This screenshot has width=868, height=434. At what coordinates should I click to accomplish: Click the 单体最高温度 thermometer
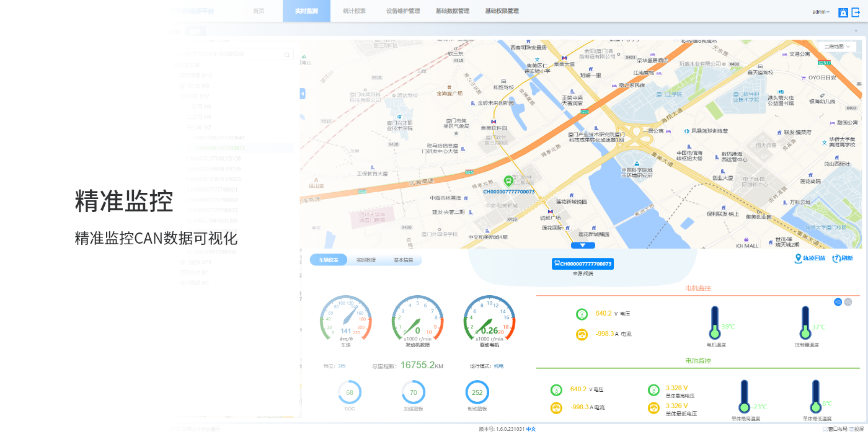coord(744,397)
